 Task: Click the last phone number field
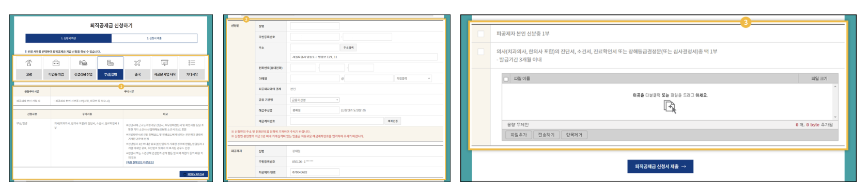[x=361, y=68]
